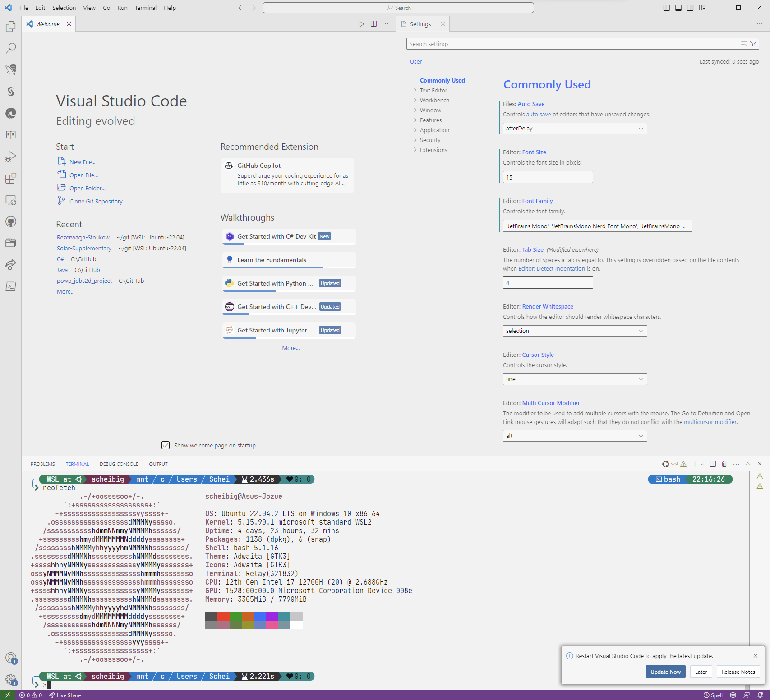Open the Accounts icon in the activity bar

[x=11, y=658]
